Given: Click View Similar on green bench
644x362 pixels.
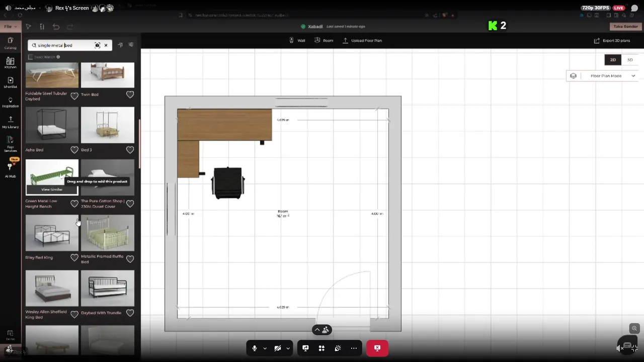Looking at the screenshot, I should point(52,190).
